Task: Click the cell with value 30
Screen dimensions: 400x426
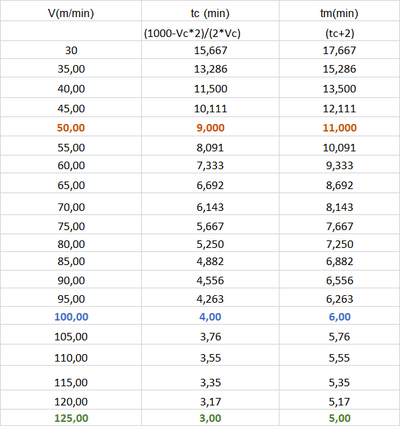Action: coord(71,50)
